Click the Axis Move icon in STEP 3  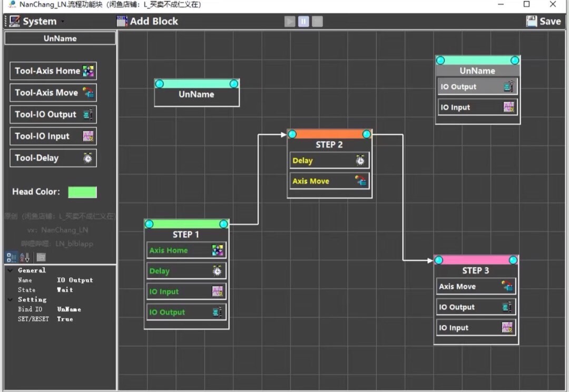click(507, 287)
